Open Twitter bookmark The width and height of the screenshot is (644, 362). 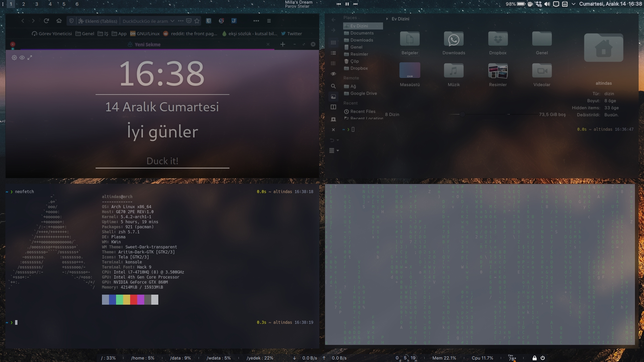pyautogui.click(x=291, y=34)
